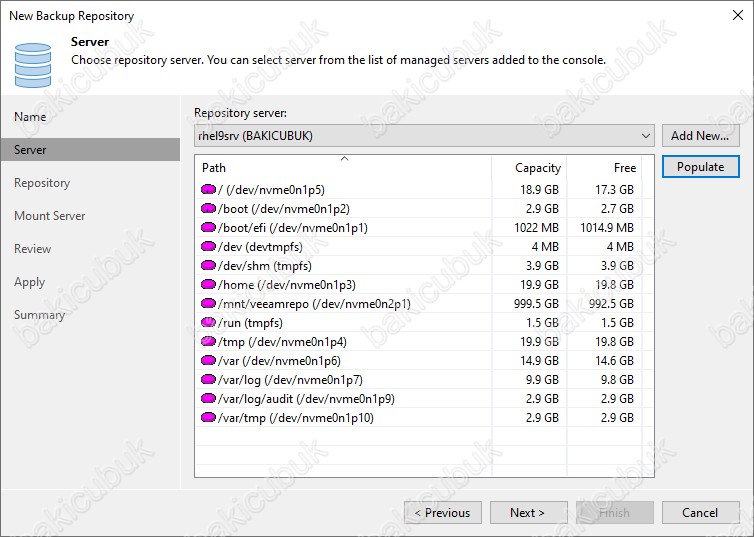
Task: Go to the Name wizard step
Action: tap(30, 117)
